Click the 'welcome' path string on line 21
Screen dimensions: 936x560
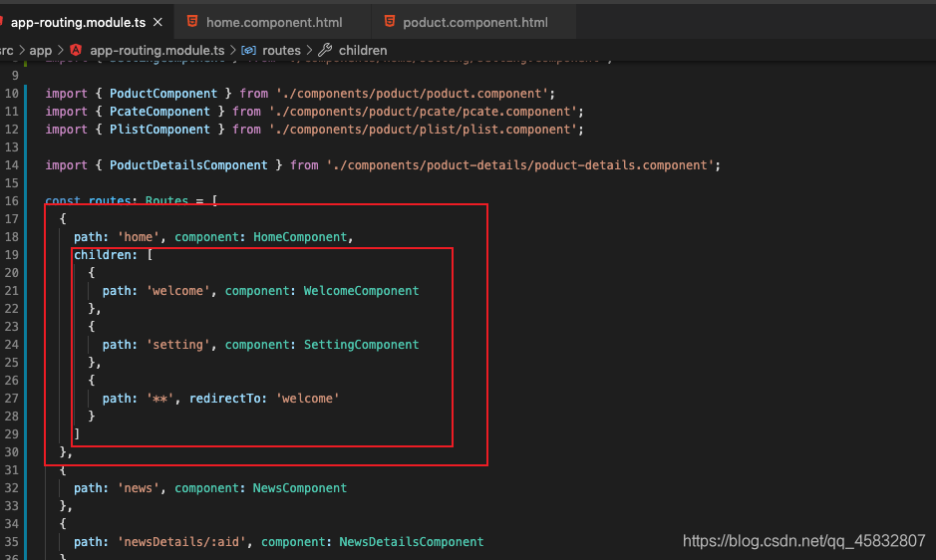coord(177,291)
